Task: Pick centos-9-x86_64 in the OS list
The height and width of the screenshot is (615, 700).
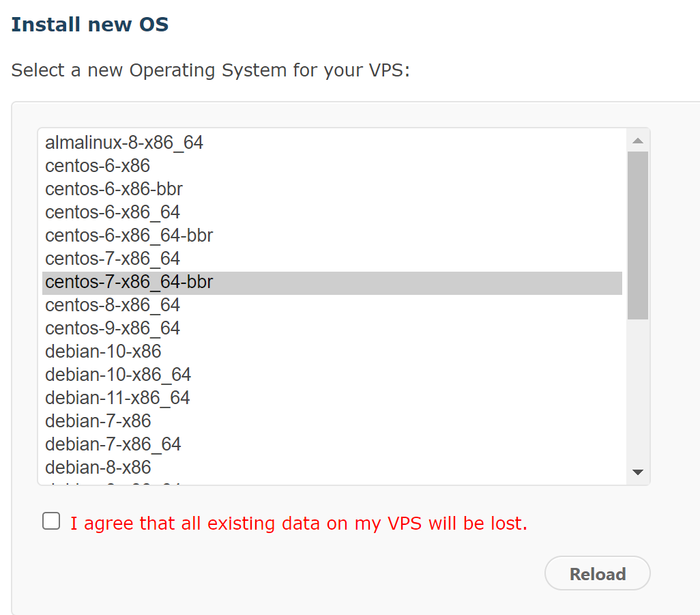Action: pyautogui.click(x=113, y=328)
